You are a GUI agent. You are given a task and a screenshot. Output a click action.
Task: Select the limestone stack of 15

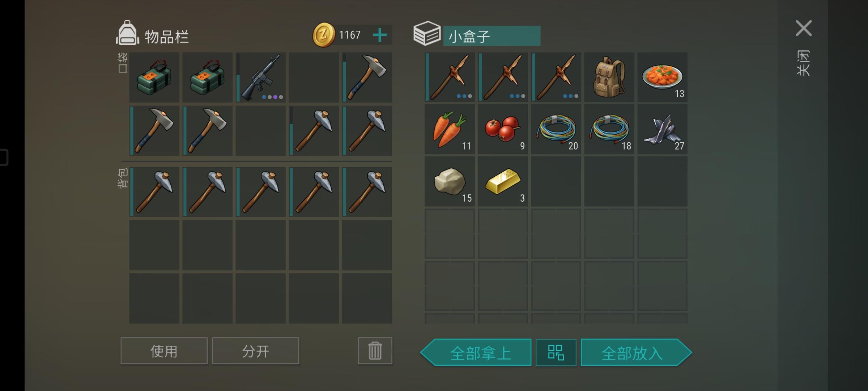coord(450,182)
